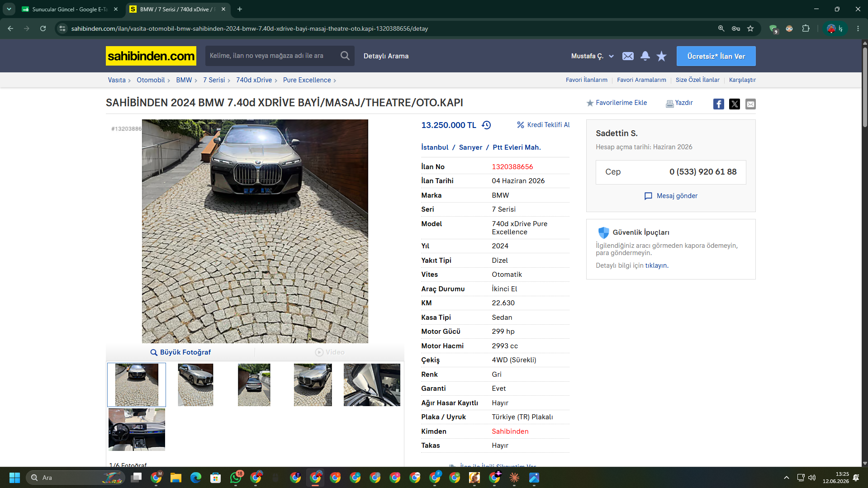Viewport: 868px width, 488px height.
Task: Click the price history clock icon
Action: point(486,125)
